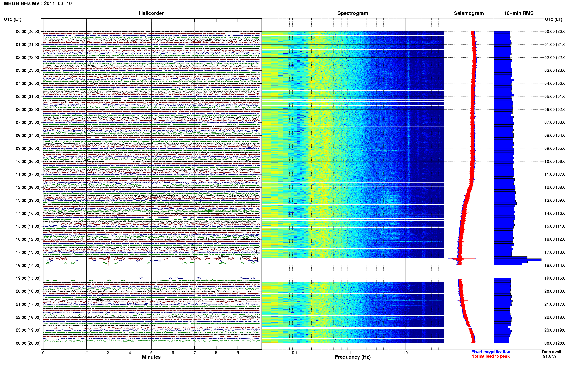Image resolution: width=588 pixels, height=368 pixels.
Task: Select the 'Helicorder' panel heading
Action: point(151,13)
